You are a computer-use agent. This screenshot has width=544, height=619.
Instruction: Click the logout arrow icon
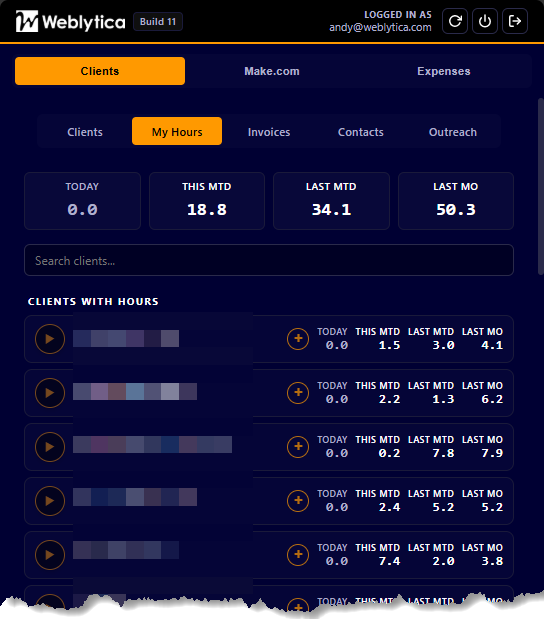(x=515, y=21)
